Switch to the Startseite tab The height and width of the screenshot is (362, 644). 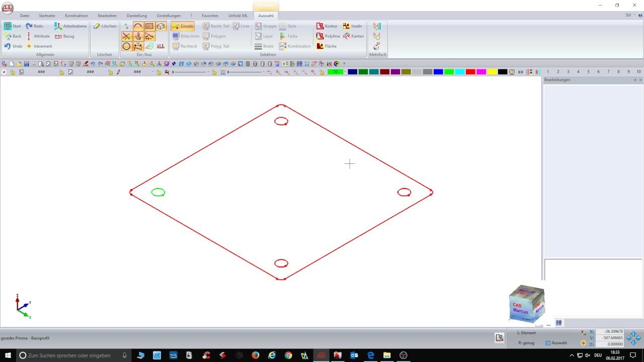pyautogui.click(x=47, y=16)
